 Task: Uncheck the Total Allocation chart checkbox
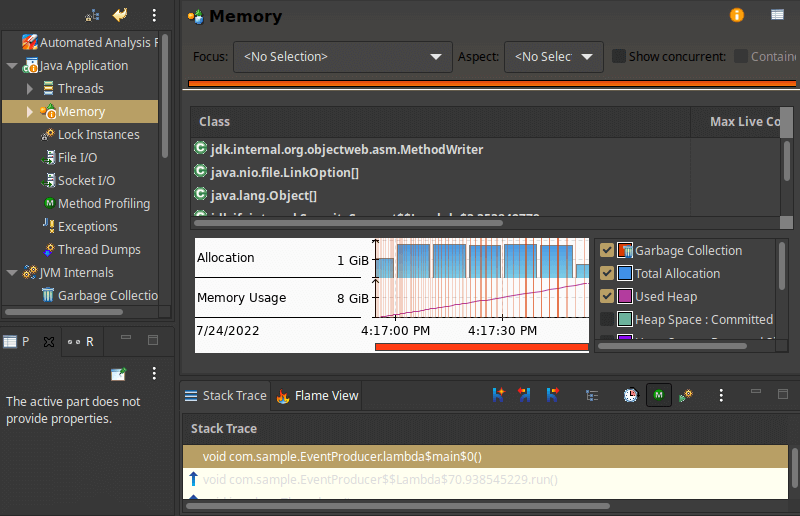point(607,273)
